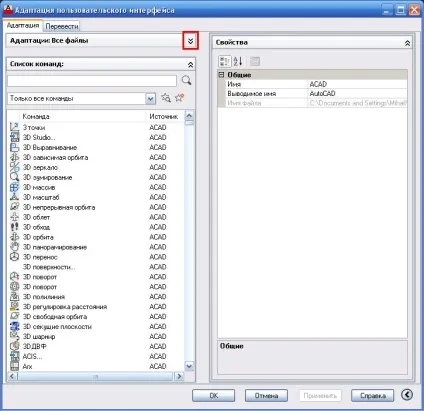Select icon of 3D зависимая орбита

[x=14, y=157]
